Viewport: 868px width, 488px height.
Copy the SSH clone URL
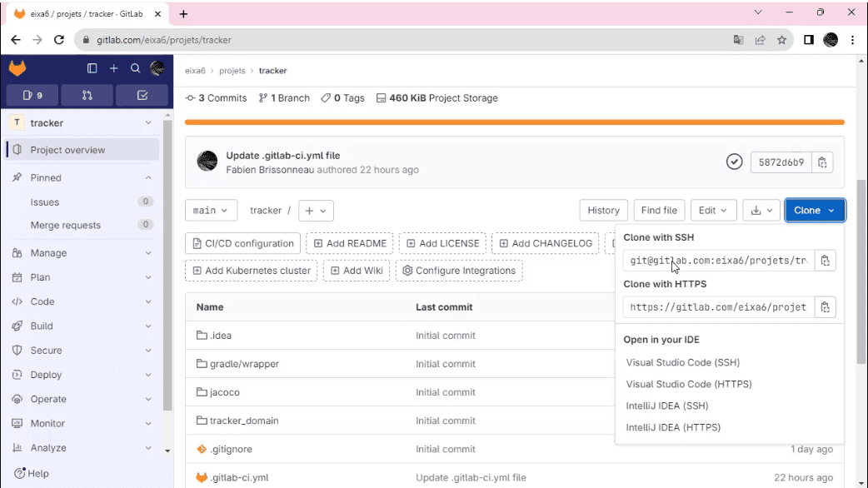click(825, 260)
